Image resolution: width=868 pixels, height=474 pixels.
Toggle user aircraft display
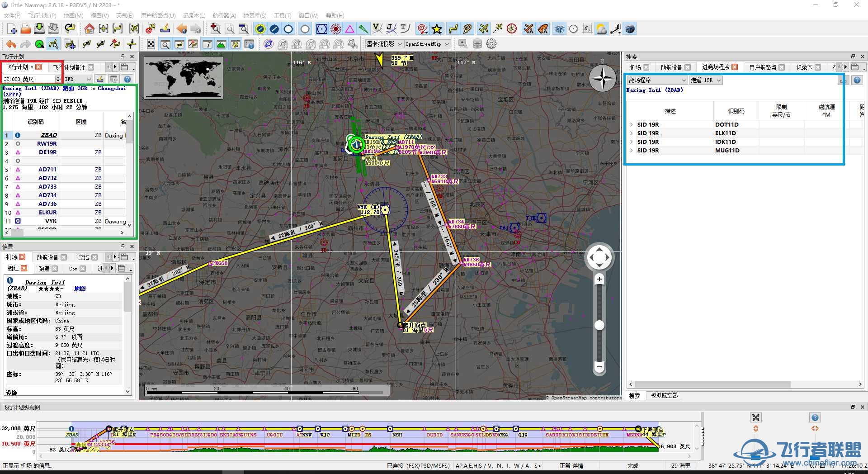(484, 29)
